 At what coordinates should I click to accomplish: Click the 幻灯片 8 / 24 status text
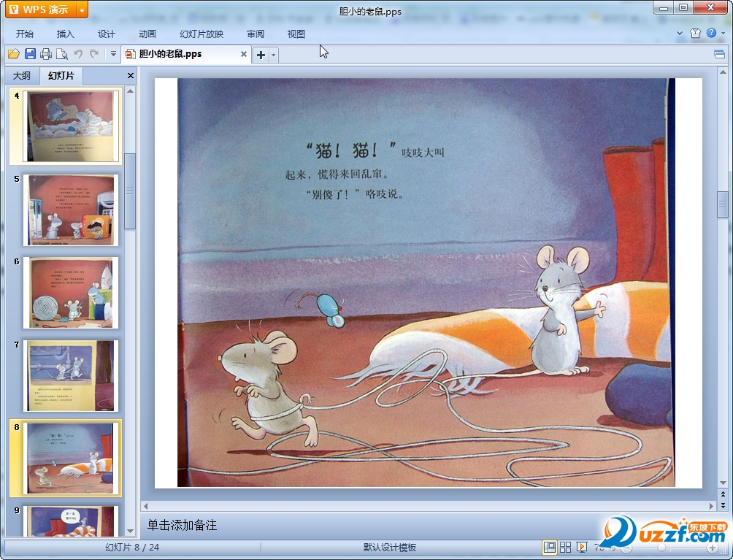(x=132, y=548)
